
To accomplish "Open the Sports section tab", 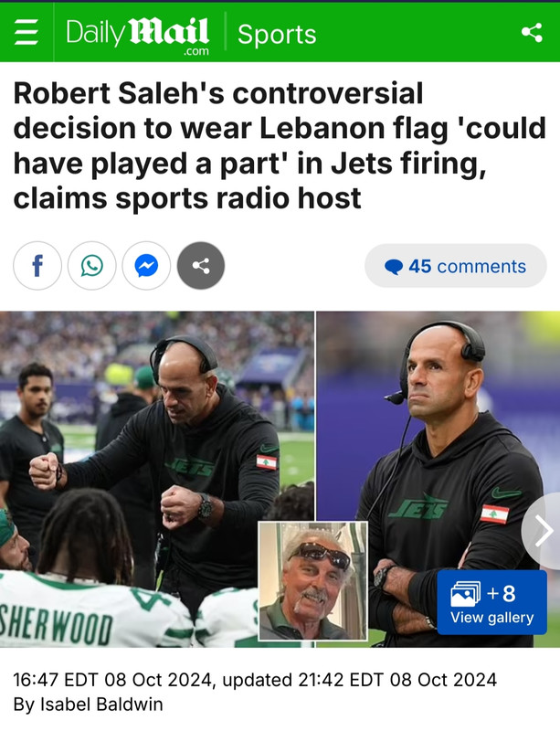I will click(x=277, y=35).
